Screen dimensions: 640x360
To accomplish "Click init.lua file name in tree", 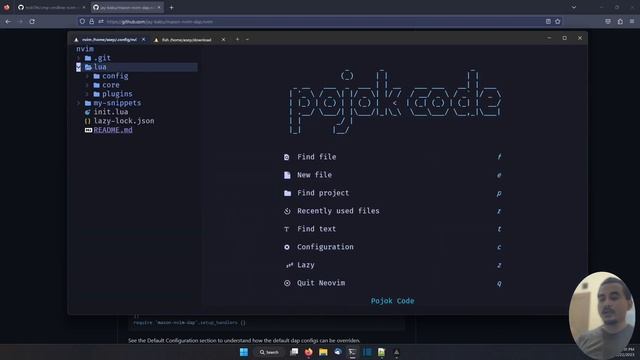I will click(111, 112).
